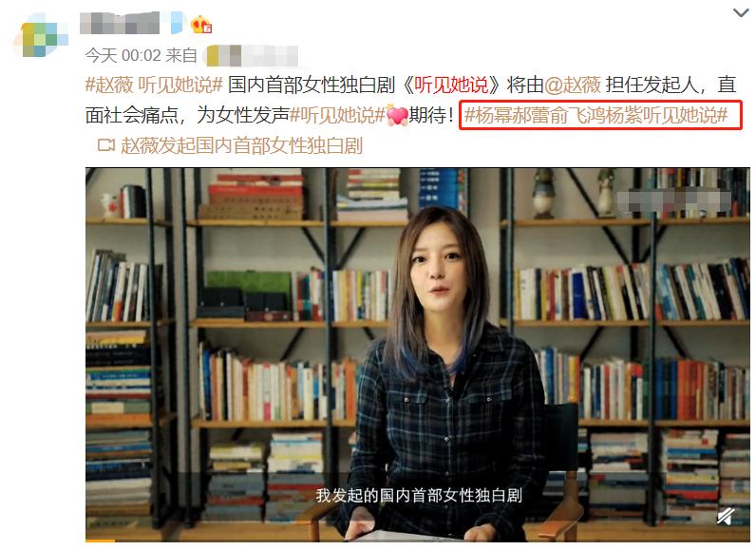
Task: Click the video camera icon before the title
Action: pos(106,145)
